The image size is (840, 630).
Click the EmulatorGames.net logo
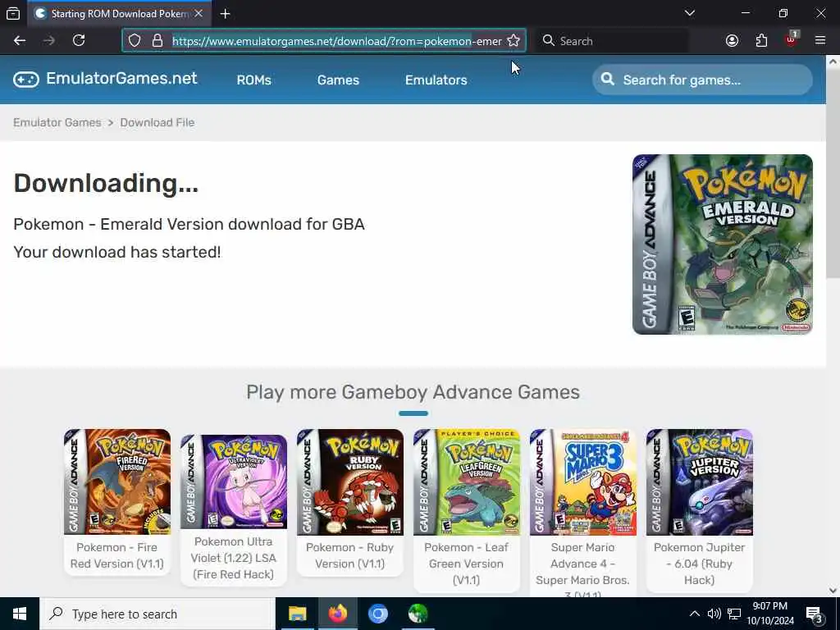point(105,79)
